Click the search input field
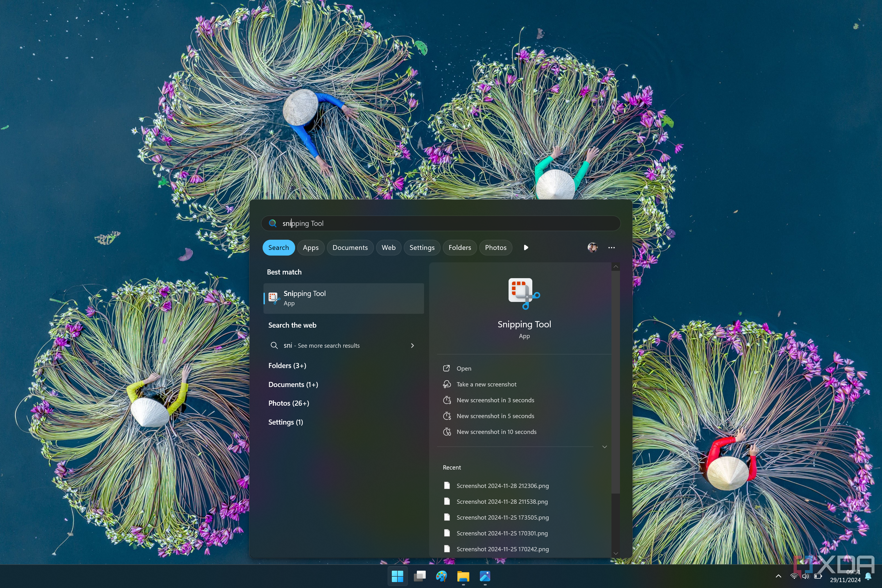 [x=442, y=222]
